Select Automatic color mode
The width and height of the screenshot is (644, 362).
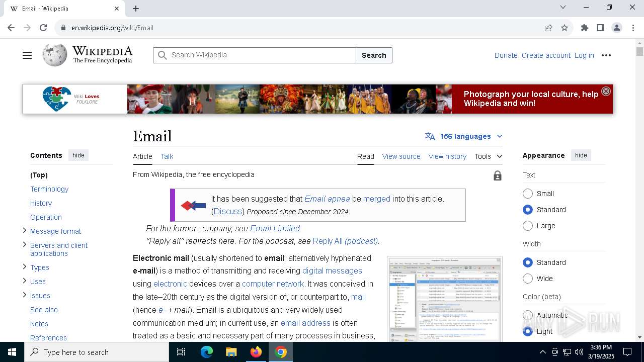(528, 315)
